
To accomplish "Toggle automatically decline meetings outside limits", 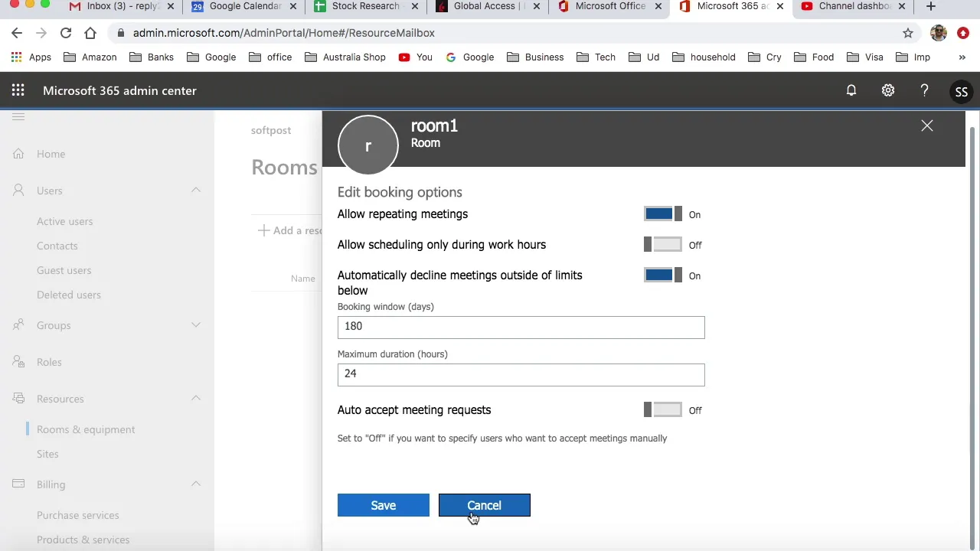I will tap(662, 275).
